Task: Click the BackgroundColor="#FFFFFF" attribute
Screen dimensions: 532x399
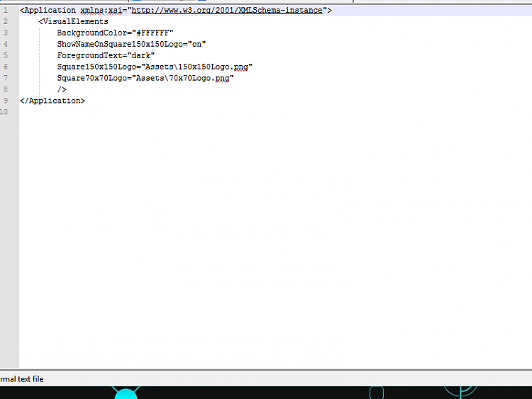Action: [115, 33]
